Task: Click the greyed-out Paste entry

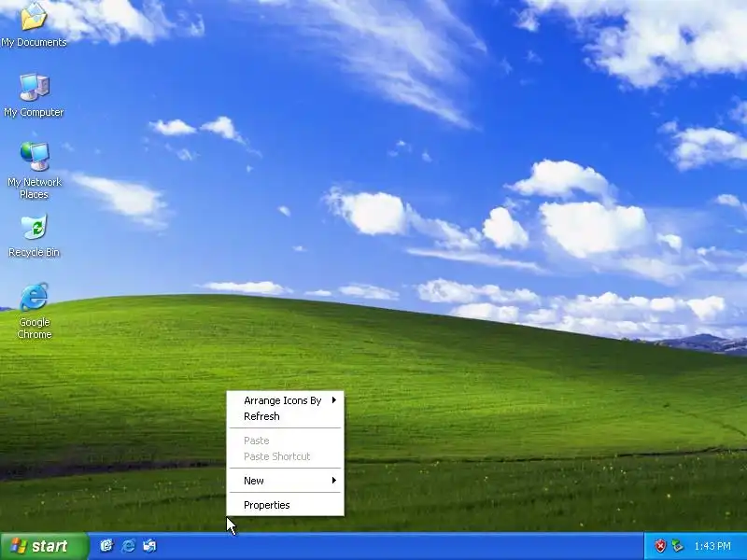Action: (x=285, y=441)
